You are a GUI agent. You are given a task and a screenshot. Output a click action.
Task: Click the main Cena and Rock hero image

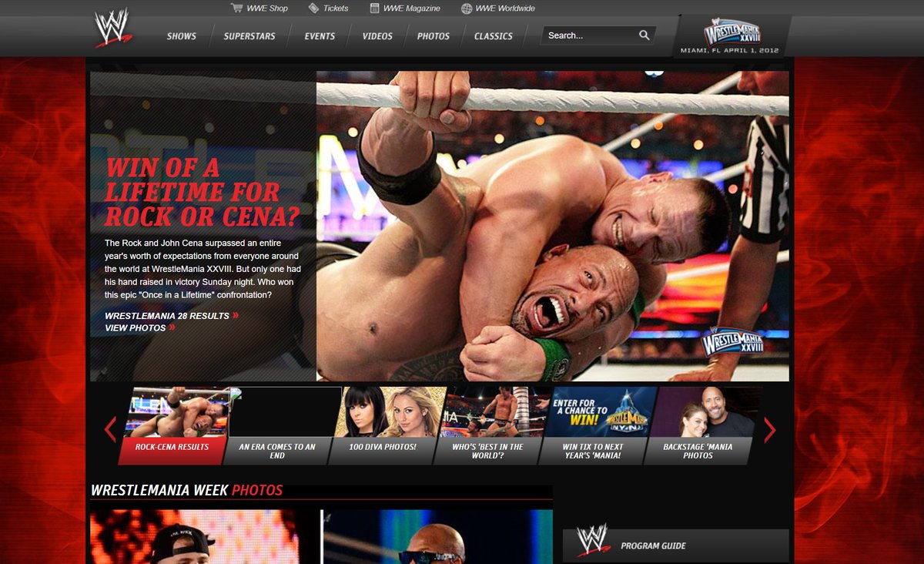pos(553,227)
